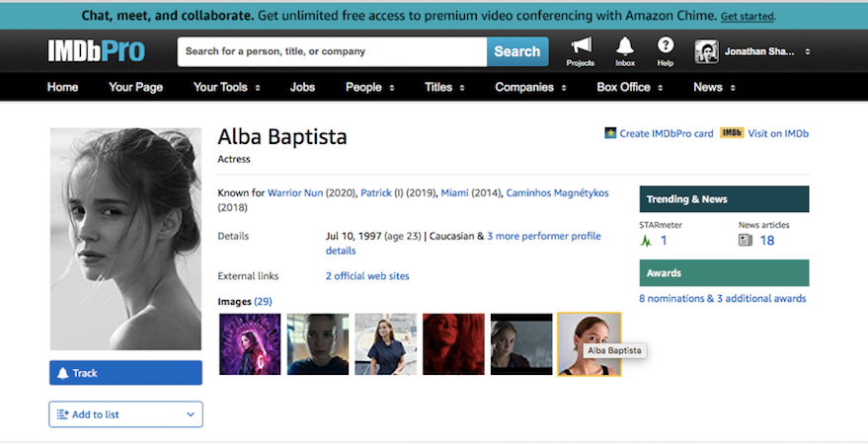Click 8 nominations & 3 additional awards
868x444 pixels.
723,299
